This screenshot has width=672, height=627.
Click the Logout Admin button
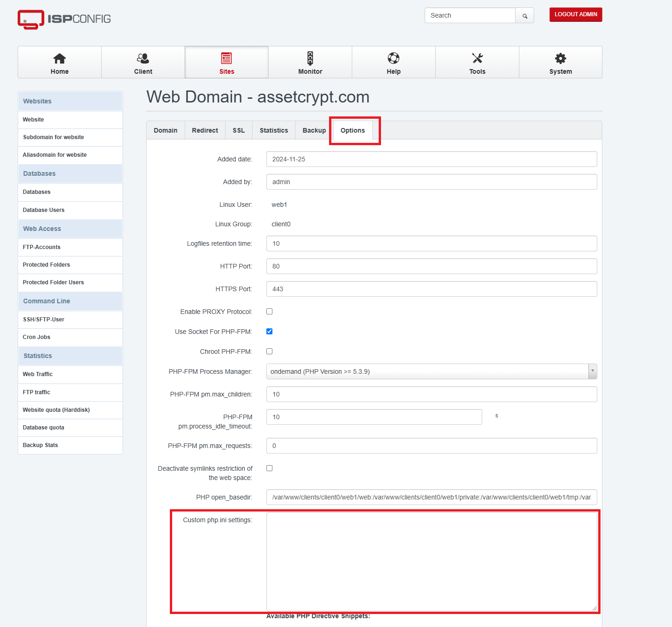[576, 14]
